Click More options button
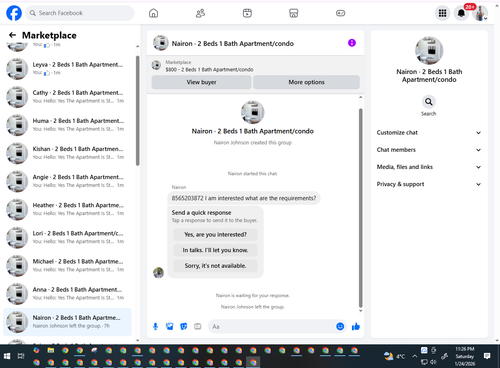Viewport: 500px width, 368px height. [306, 82]
